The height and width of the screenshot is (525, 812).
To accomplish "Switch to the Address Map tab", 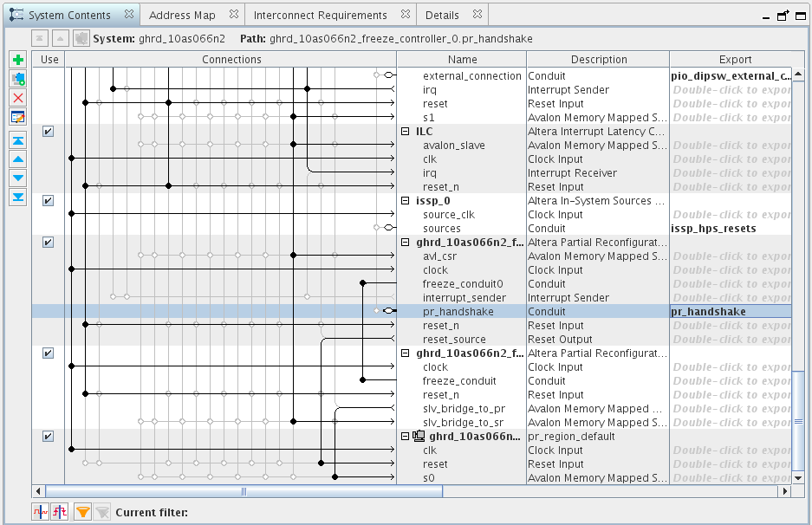I will (x=182, y=15).
